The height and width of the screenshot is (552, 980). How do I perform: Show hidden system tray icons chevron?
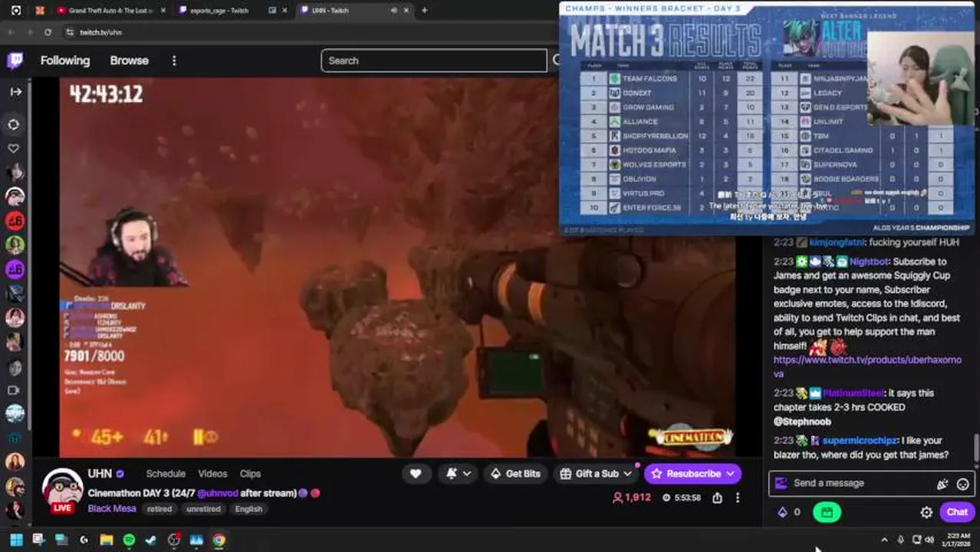pos(884,540)
